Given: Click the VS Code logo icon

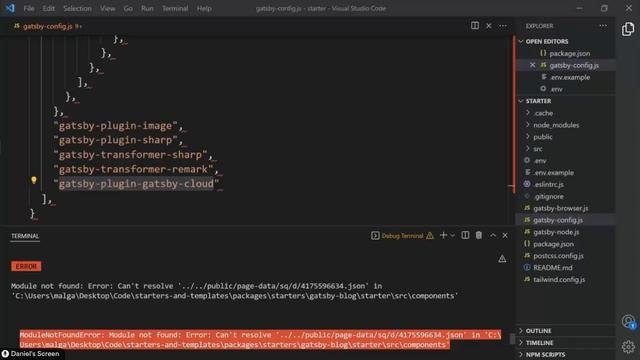Looking at the screenshot, I should point(10,8).
